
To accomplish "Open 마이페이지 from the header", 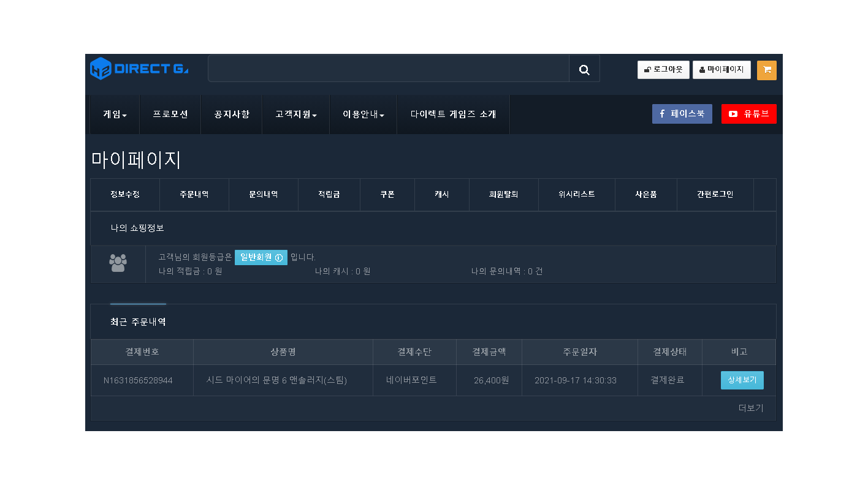I will coord(721,70).
